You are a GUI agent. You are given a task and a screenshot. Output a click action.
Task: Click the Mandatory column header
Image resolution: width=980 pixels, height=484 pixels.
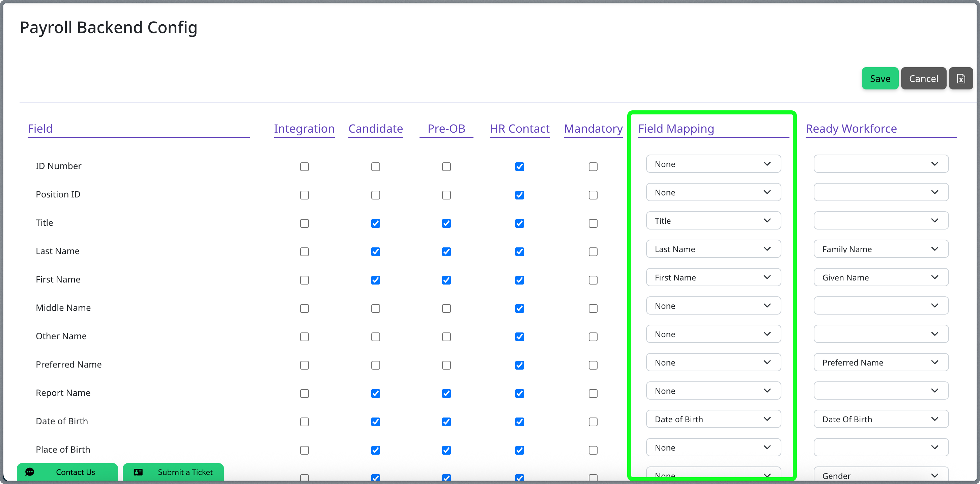point(593,128)
